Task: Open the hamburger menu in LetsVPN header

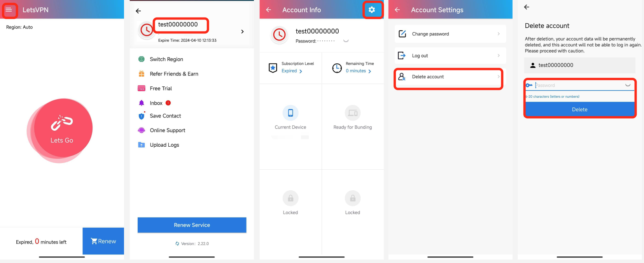Action: click(x=9, y=10)
